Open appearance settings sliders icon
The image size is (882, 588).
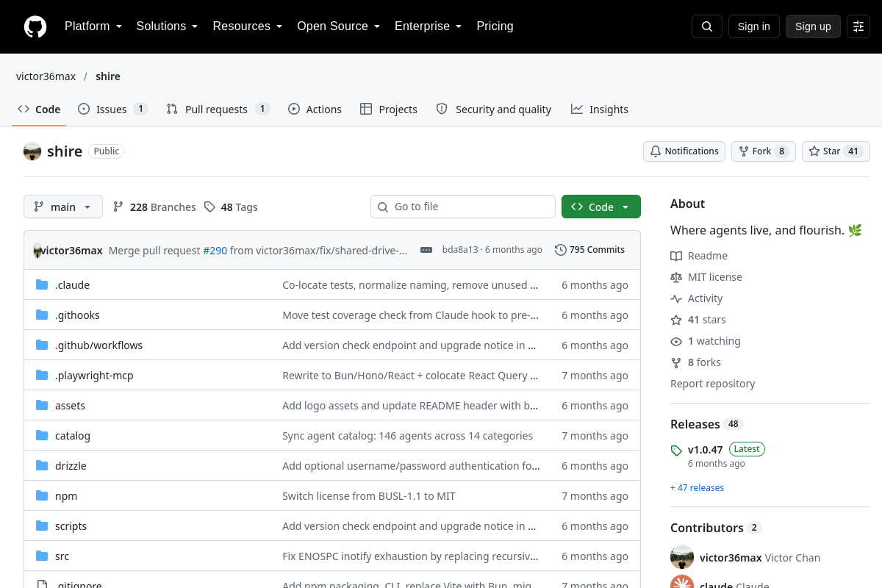[x=858, y=26]
